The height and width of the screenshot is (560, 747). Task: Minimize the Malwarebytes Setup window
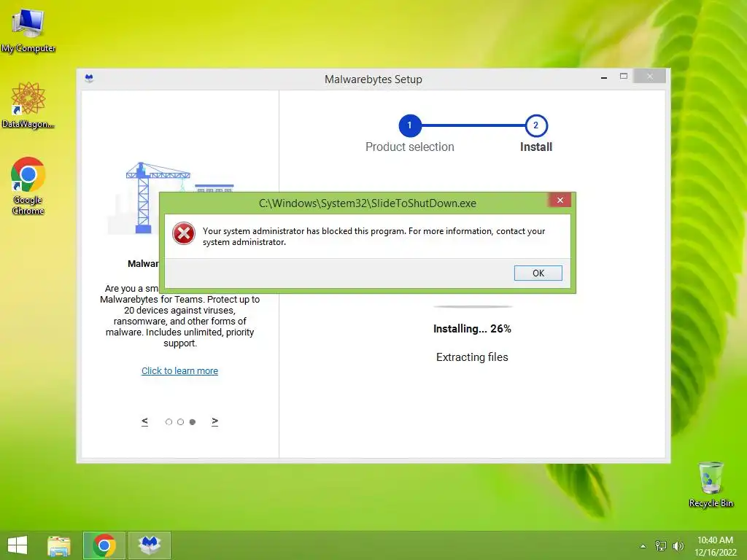(604, 77)
